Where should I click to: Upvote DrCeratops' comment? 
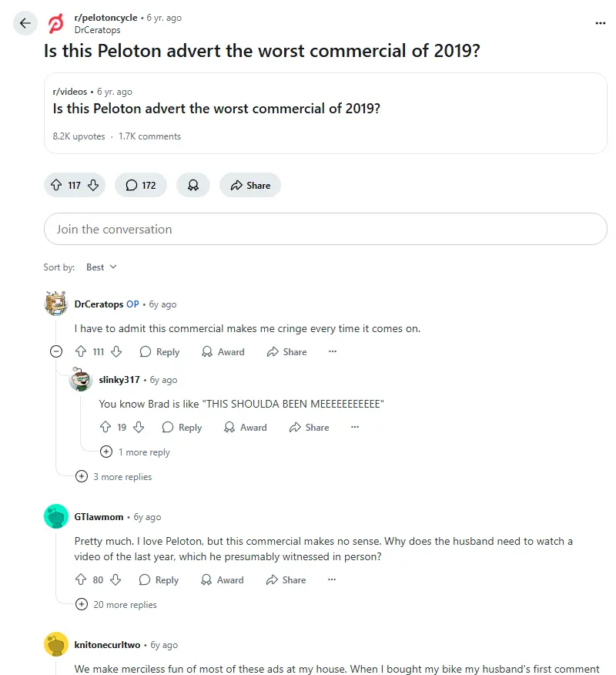click(81, 351)
